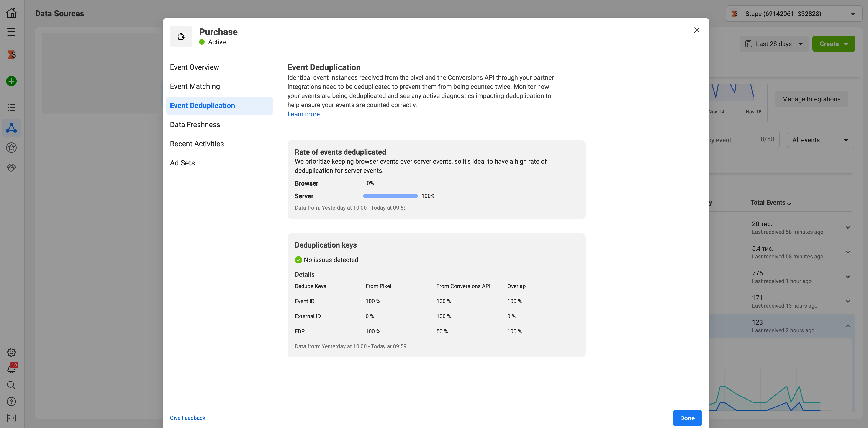Click the Give Feedback link

187,418
